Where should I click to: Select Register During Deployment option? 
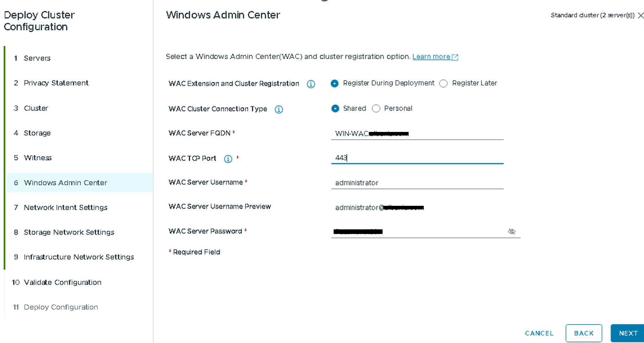click(335, 83)
